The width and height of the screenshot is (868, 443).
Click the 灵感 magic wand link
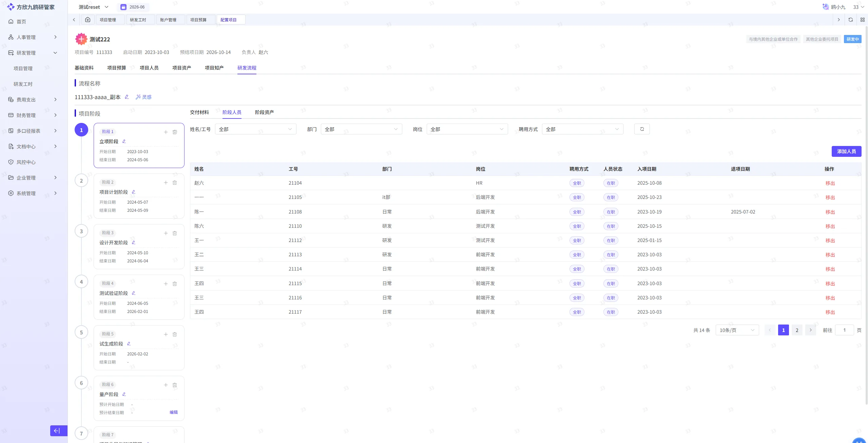click(x=143, y=97)
